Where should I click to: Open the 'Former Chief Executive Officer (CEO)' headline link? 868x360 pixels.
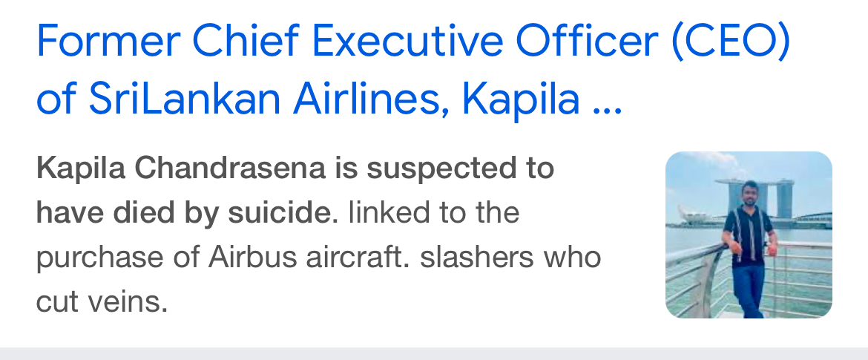(x=413, y=42)
